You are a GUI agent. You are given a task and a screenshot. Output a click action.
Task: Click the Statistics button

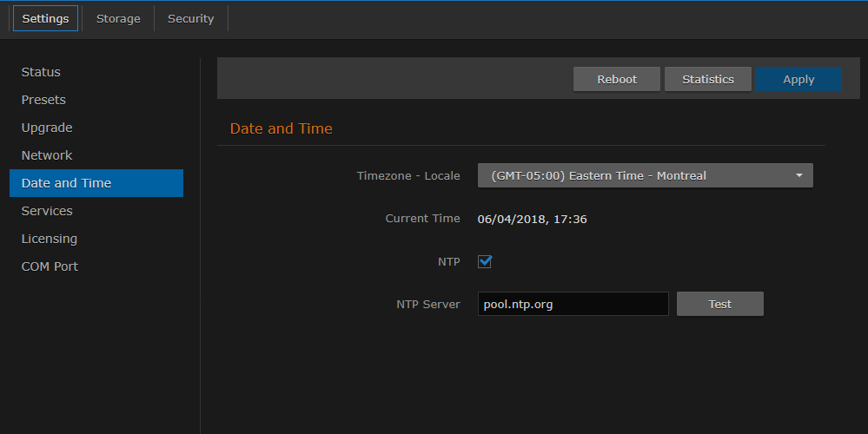(x=707, y=79)
